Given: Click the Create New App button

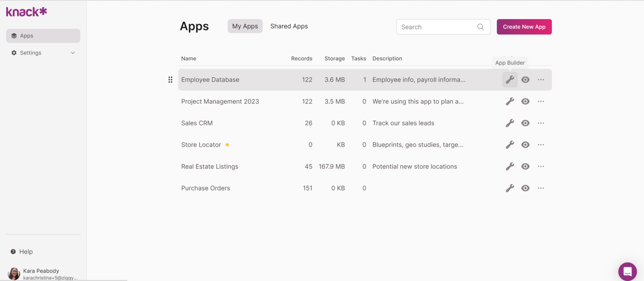Looking at the screenshot, I should pos(524,27).
